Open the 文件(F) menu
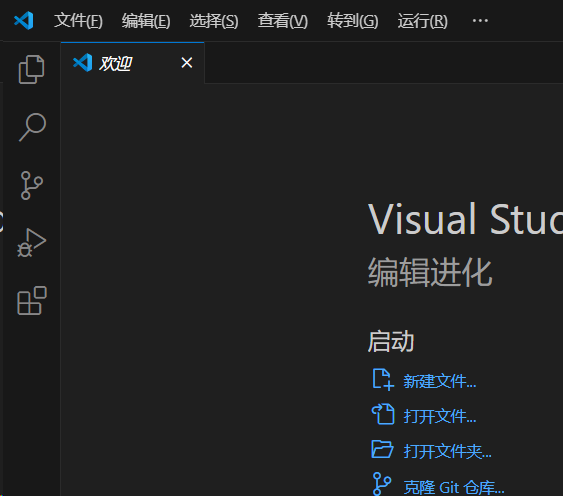 [78, 20]
